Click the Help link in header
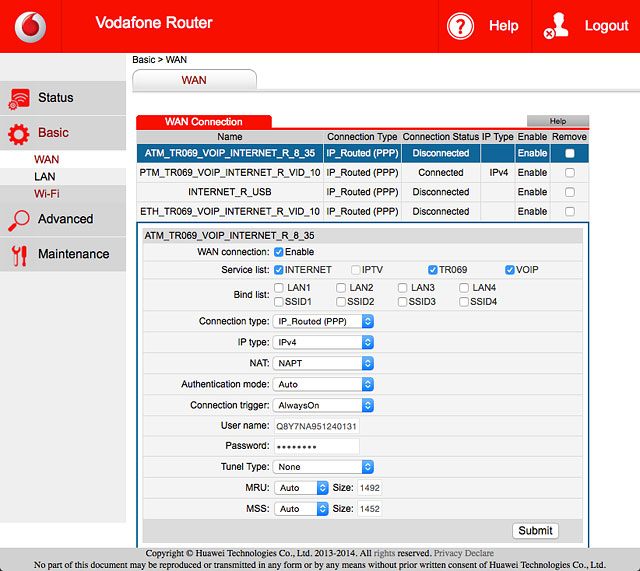This screenshot has height=571, width=640. 504,26
